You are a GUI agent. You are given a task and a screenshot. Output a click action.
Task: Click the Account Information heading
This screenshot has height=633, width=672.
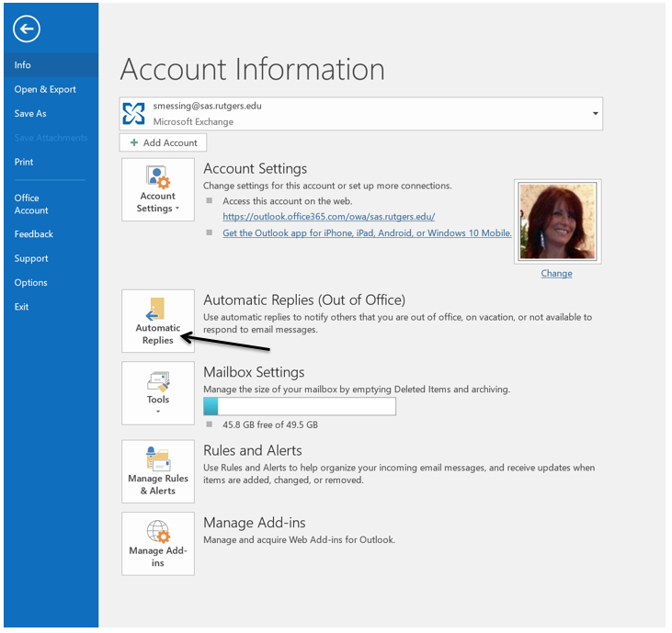point(253,70)
